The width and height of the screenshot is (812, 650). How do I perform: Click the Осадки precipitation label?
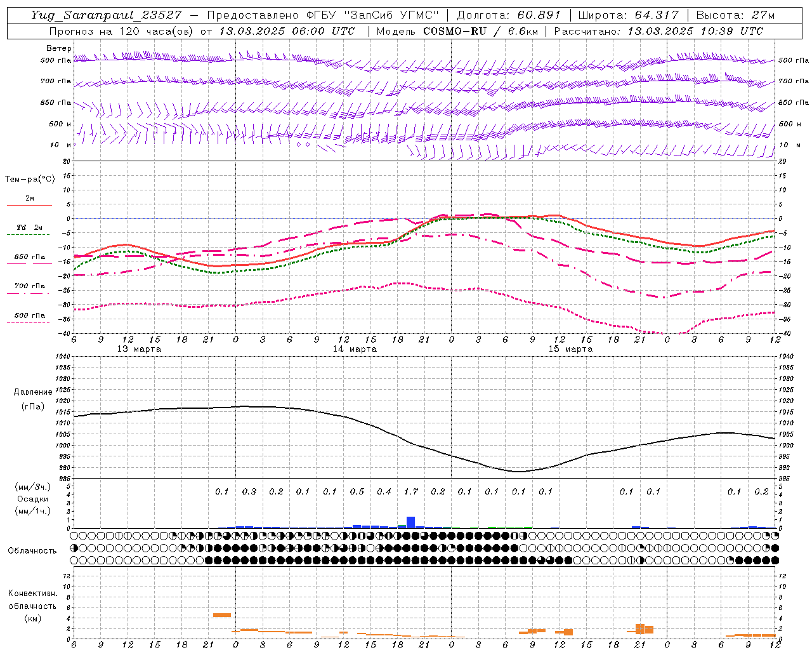33,499
